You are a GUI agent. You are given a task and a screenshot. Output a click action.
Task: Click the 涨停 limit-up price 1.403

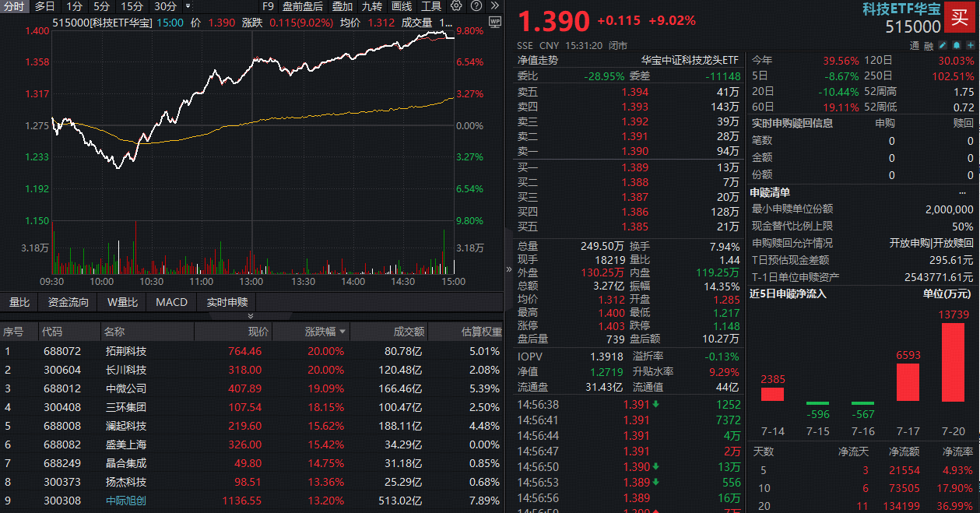point(612,326)
